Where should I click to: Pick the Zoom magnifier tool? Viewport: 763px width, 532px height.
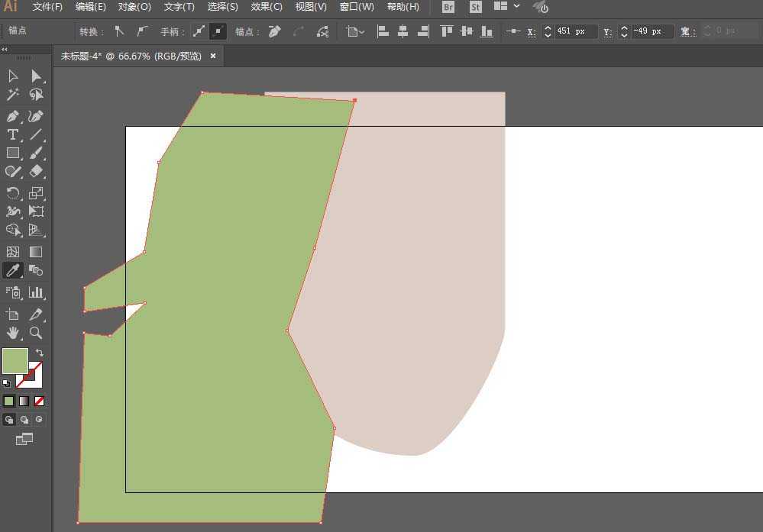tap(36, 333)
